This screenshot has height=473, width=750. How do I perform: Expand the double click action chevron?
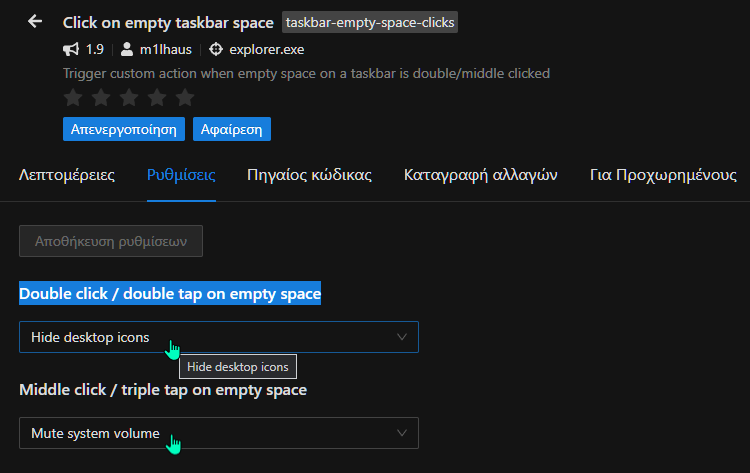[x=402, y=337]
